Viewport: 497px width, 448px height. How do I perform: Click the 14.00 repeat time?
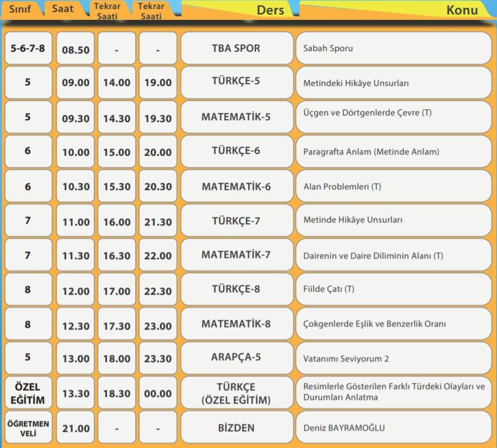(117, 82)
